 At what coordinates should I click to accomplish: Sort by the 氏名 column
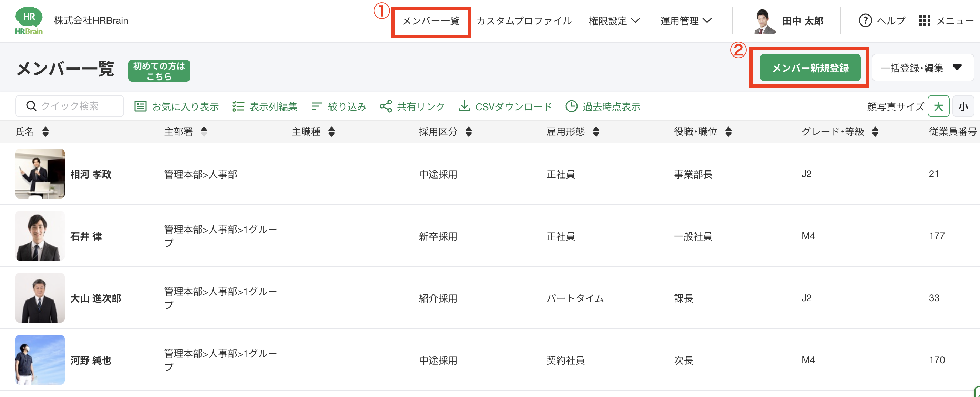point(45,132)
